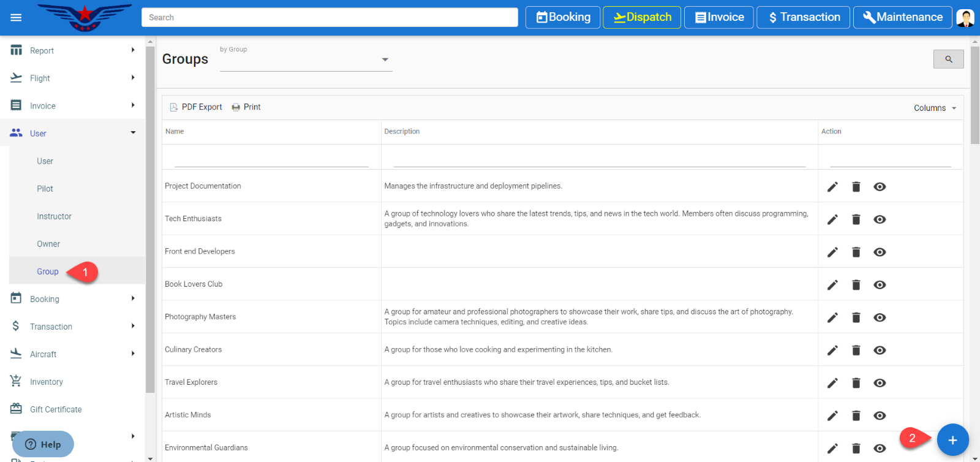Show Front end Developers group via eye icon
This screenshot has width=980, height=462.
880,252
